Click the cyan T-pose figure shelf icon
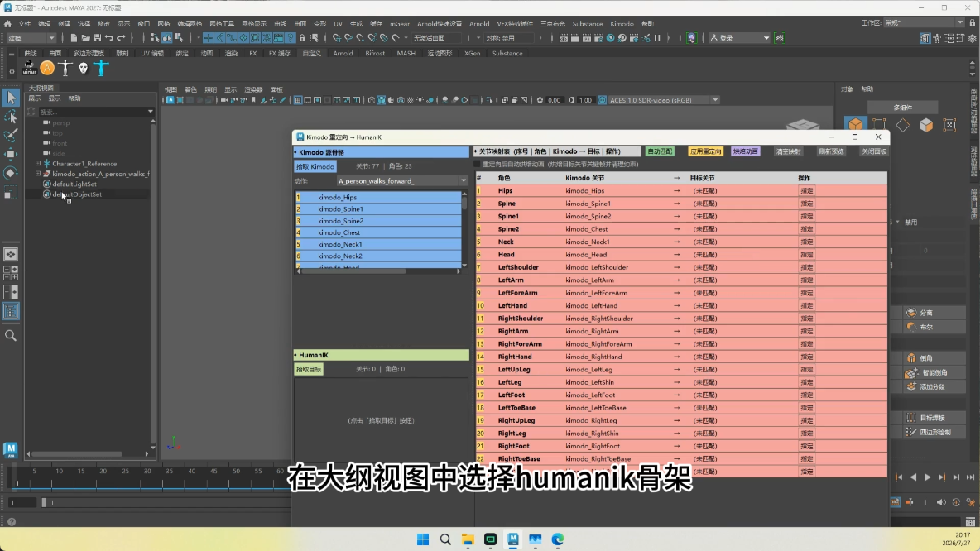980x551 pixels. tap(101, 68)
